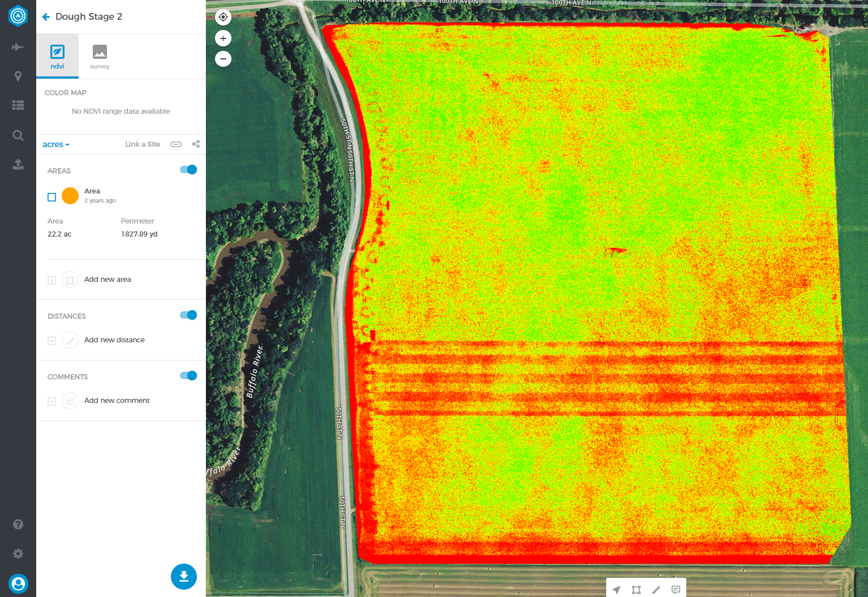Zoom out on the map with minus button

point(224,58)
